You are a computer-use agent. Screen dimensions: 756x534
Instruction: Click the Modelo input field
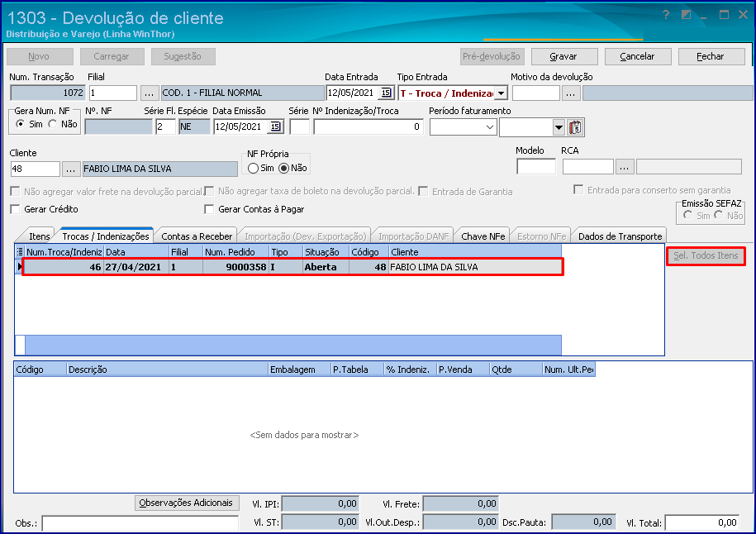pos(535,166)
